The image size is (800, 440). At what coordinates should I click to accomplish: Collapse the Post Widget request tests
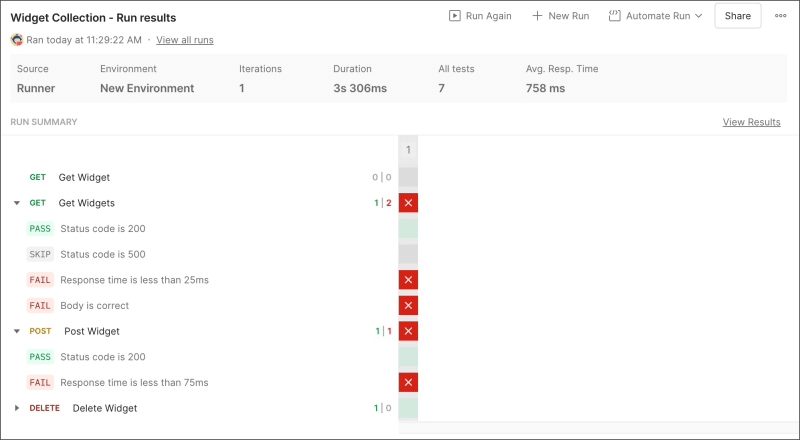pyautogui.click(x=17, y=331)
